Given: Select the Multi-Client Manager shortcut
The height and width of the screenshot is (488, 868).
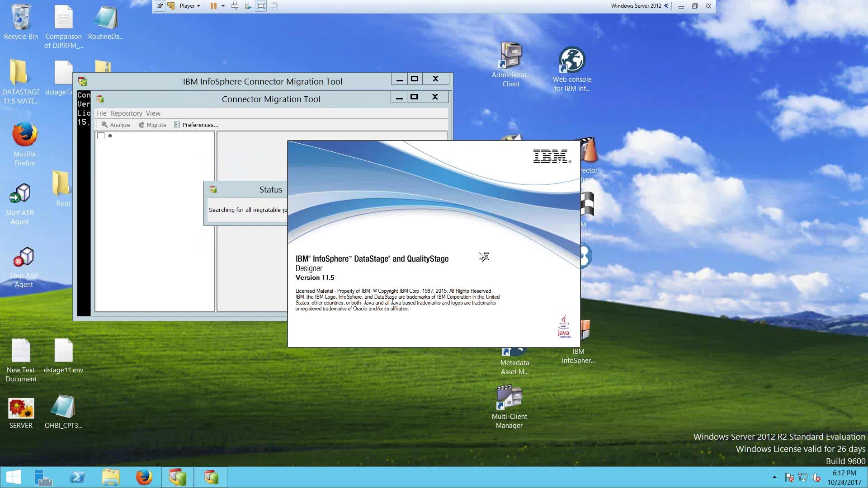Looking at the screenshot, I should coord(509,407).
